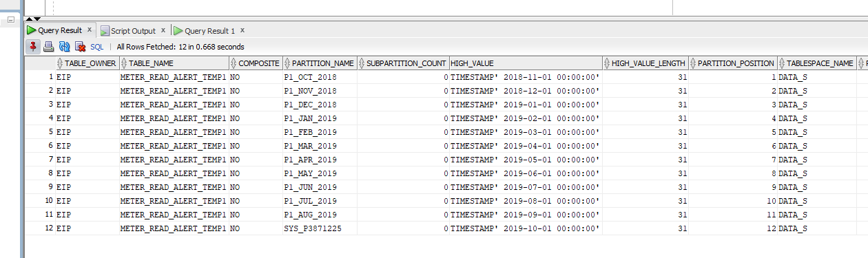
Task: Click partition position value 7
Action: coord(733,160)
